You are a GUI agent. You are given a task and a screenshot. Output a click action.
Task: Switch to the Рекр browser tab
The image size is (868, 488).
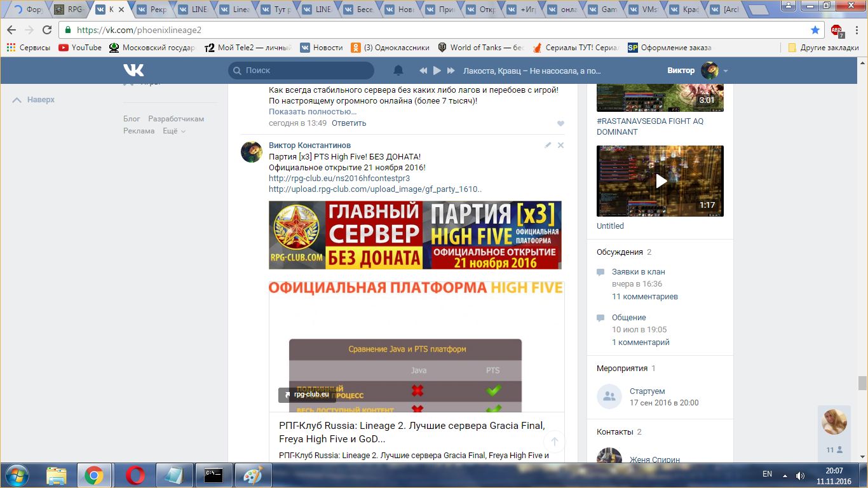(152, 10)
